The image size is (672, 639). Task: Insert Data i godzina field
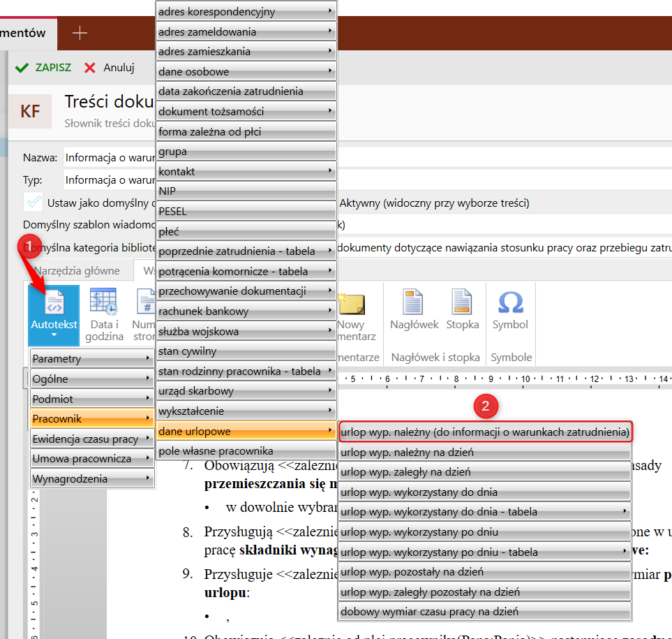(x=104, y=315)
